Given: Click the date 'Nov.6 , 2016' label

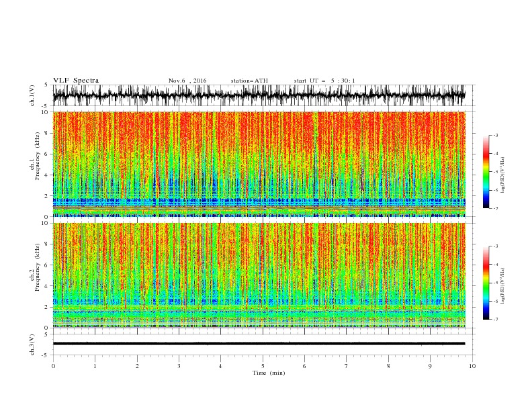Looking at the screenshot, I should 187,81.
